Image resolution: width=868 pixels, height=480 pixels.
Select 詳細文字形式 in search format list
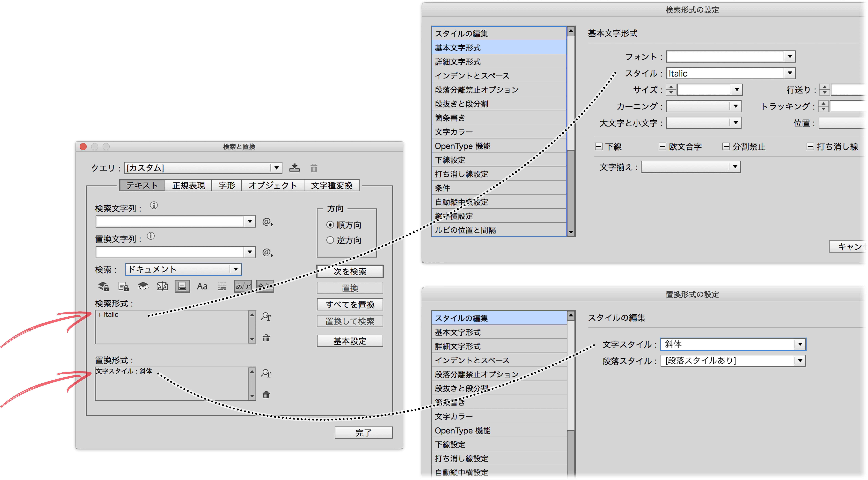(x=499, y=62)
